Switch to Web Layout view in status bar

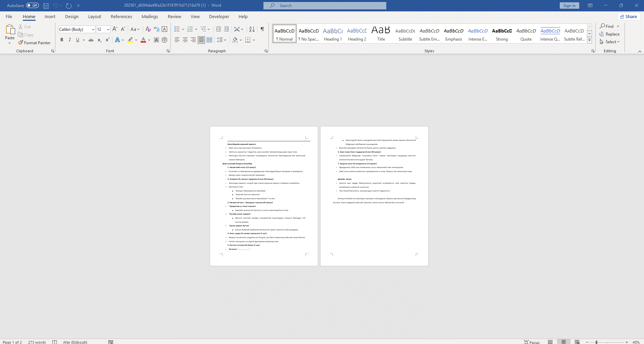577,342
